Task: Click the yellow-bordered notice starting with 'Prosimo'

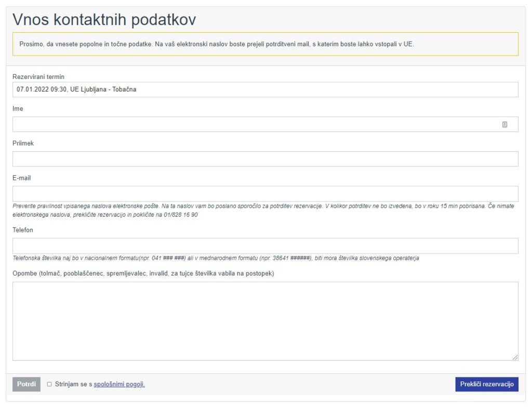Action: point(265,44)
